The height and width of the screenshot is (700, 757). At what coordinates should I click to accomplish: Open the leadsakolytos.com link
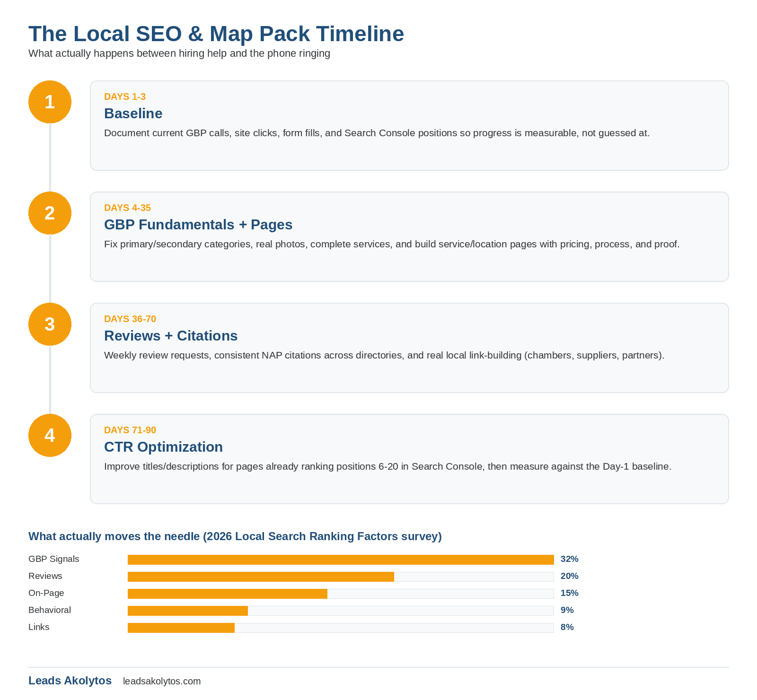[x=162, y=681]
